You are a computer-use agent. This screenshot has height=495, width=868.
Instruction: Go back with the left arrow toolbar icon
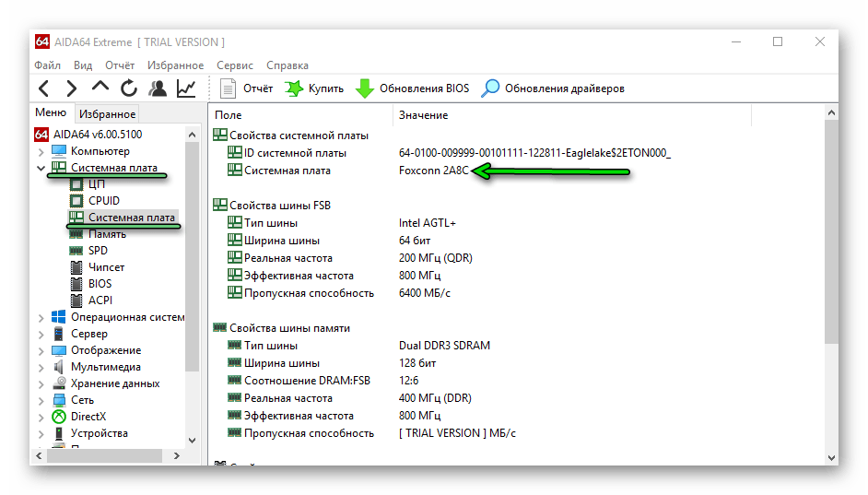click(44, 88)
